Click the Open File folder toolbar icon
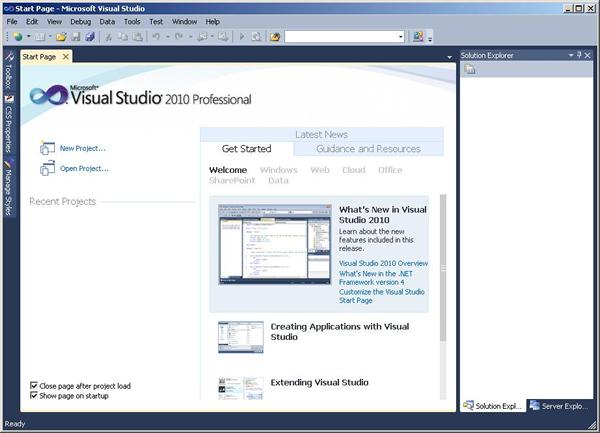This screenshot has height=433, width=600. coord(61,37)
